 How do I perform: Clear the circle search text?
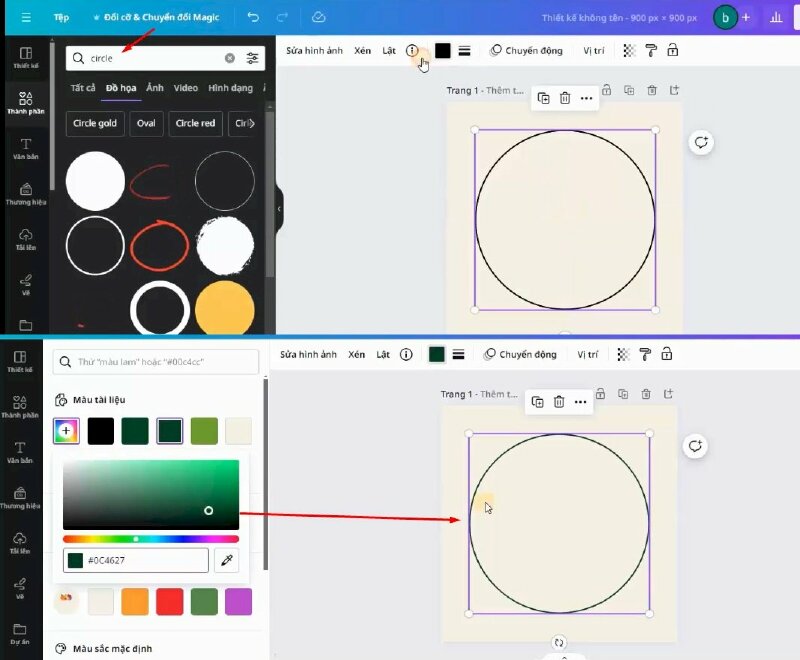(x=230, y=59)
